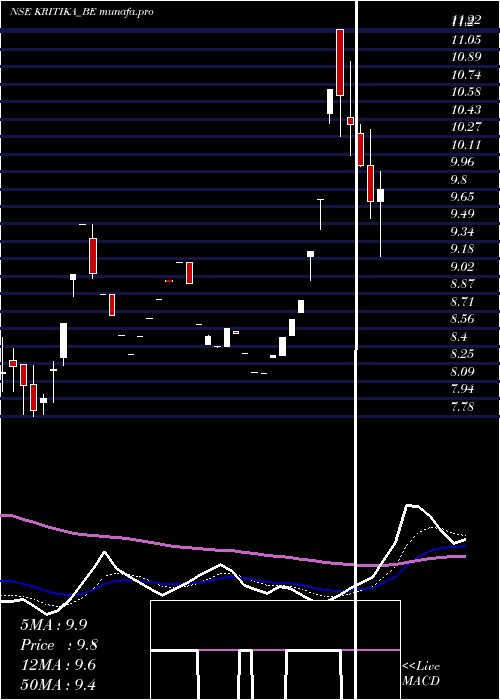Select the 10.89 price axis label
The width and height of the screenshot is (500, 700).
pos(466,57)
